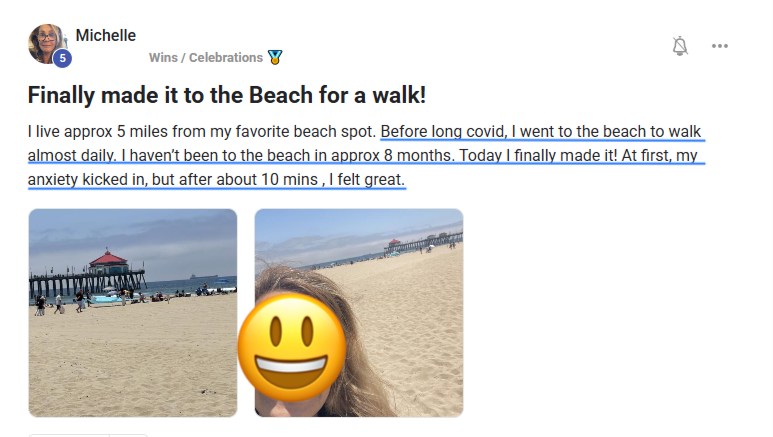This screenshot has height=437, width=773.
Task: Click the level 5 badge on the avatar
Action: click(62, 59)
